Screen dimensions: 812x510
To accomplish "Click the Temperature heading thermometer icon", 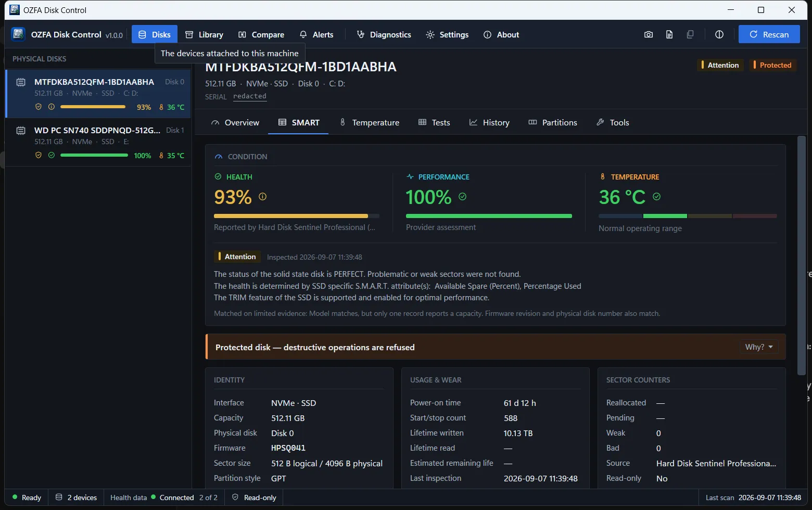I will [603, 177].
